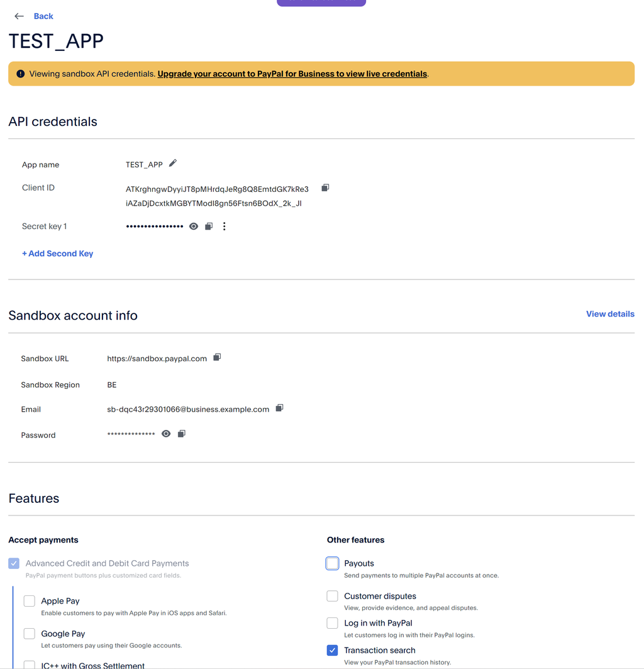Enable the Payouts feature checkbox

pyautogui.click(x=332, y=563)
